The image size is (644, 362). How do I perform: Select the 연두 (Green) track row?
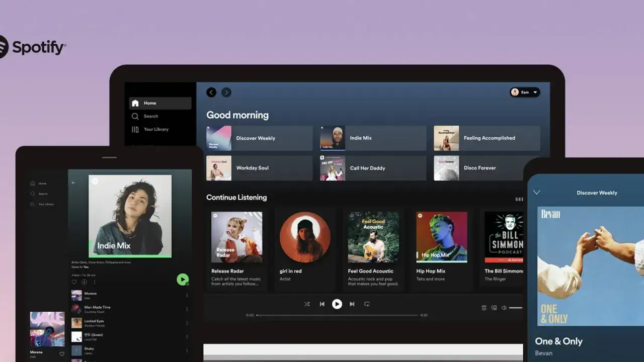pyautogui.click(x=130, y=337)
